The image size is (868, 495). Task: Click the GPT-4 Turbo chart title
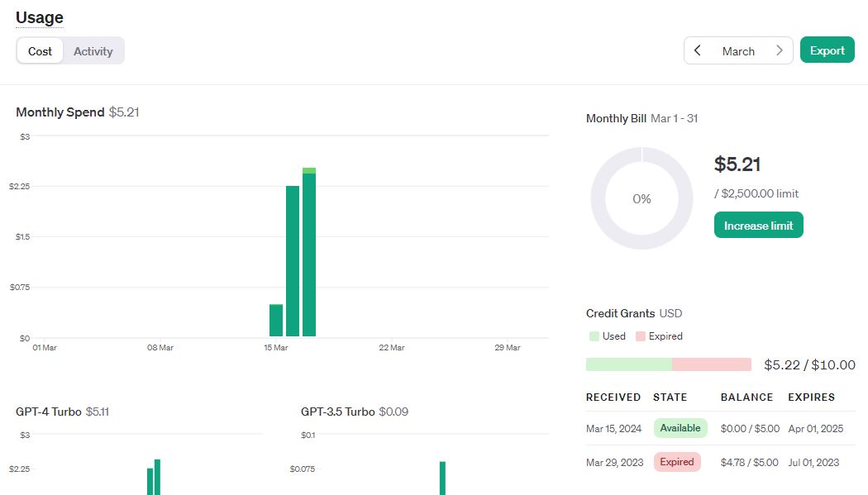[x=52, y=411]
